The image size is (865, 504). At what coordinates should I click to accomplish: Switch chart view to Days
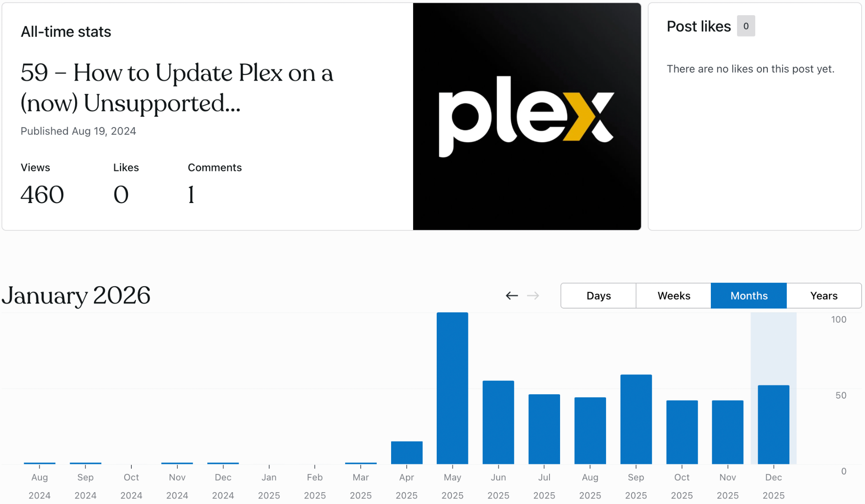pyautogui.click(x=598, y=295)
